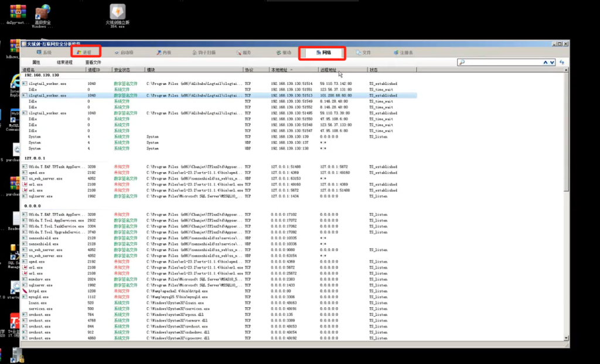This screenshot has width=600, height=364.
Task: Click the scrollbar up arrow
Action: tap(567, 70)
